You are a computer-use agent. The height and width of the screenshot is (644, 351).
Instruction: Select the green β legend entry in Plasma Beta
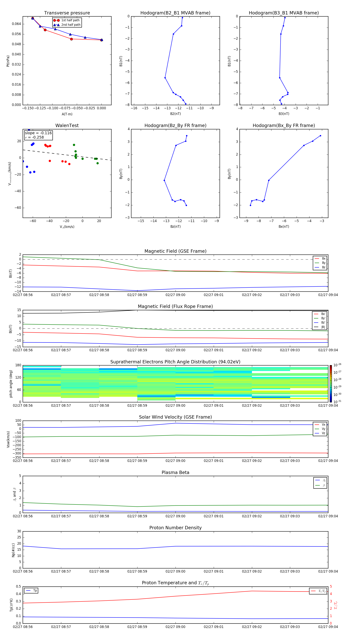320,485
